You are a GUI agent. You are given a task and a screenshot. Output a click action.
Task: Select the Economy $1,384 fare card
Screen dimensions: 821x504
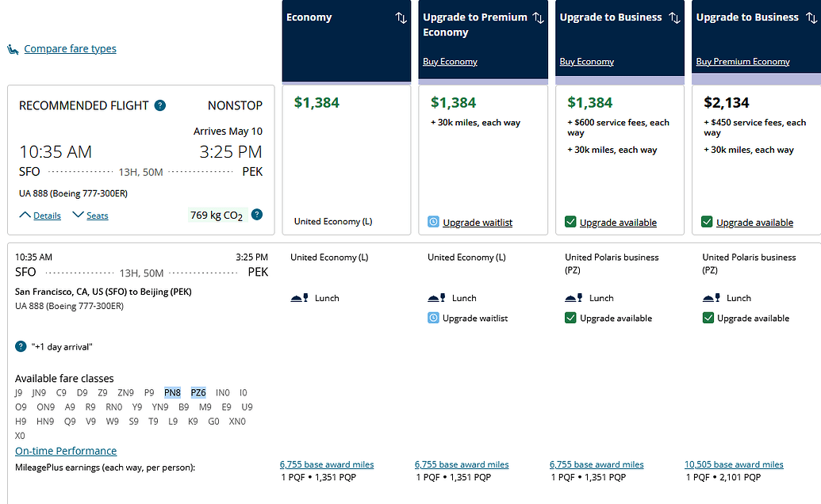coord(347,160)
